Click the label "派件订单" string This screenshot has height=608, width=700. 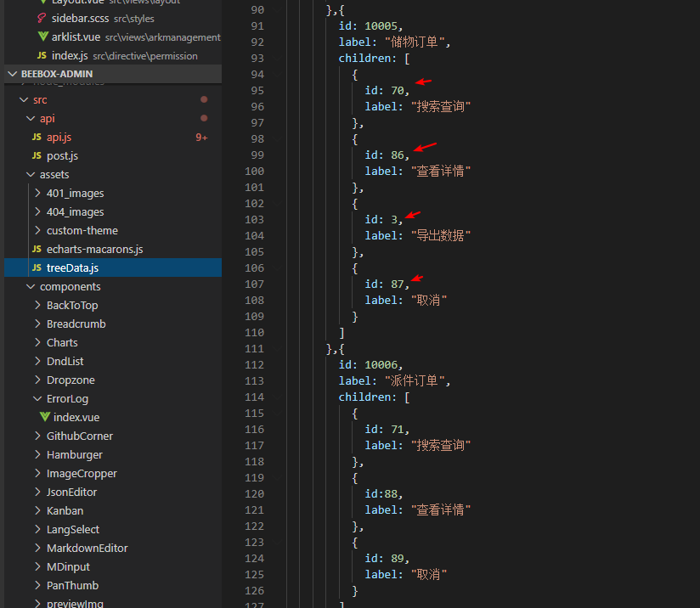[415, 381]
